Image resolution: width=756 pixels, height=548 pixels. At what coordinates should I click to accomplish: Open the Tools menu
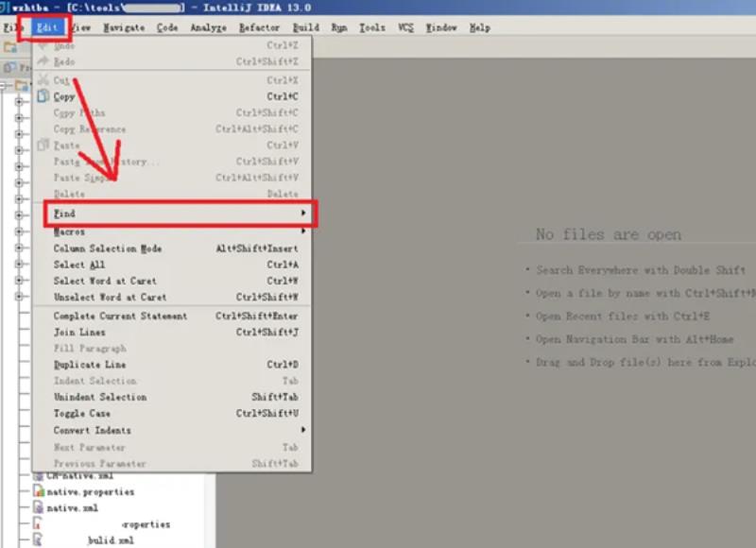coord(372,27)
